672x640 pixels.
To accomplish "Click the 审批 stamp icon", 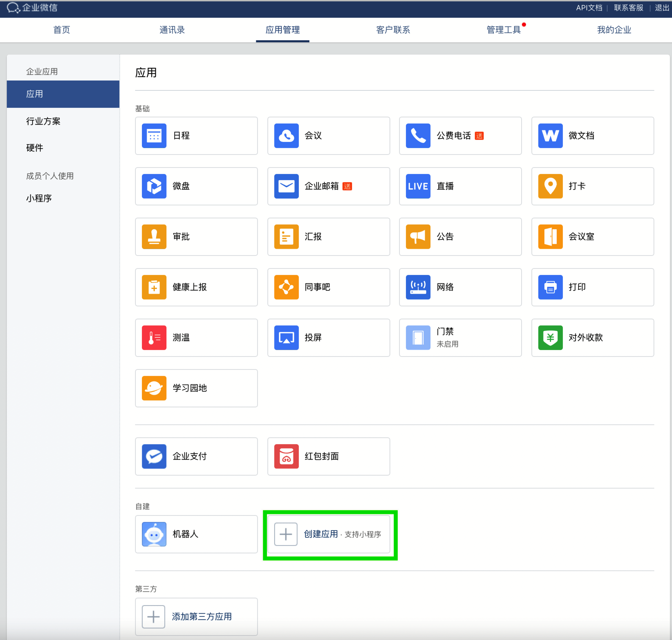I will click(x=154, y=237).
